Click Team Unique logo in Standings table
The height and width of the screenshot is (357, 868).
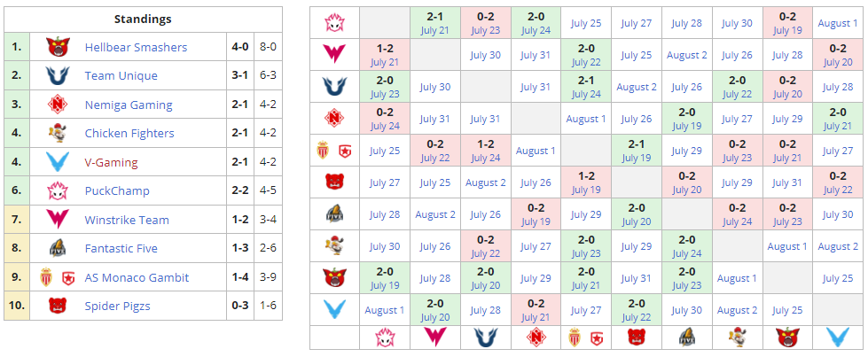[x=59, y=76]
